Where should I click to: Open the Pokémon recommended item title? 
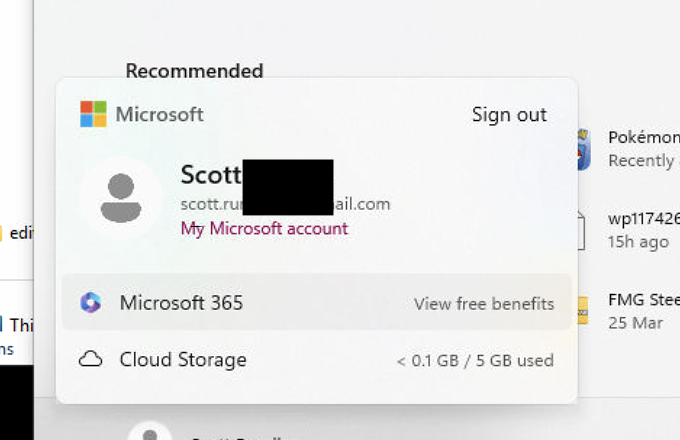(644, 137)
